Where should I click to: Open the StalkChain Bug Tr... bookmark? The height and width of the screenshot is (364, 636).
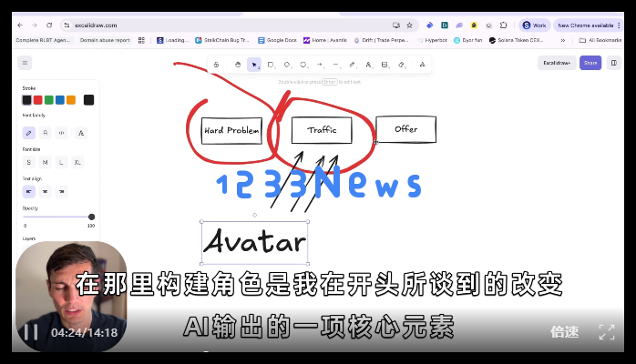pyautogui.click(x=221, y=40)
